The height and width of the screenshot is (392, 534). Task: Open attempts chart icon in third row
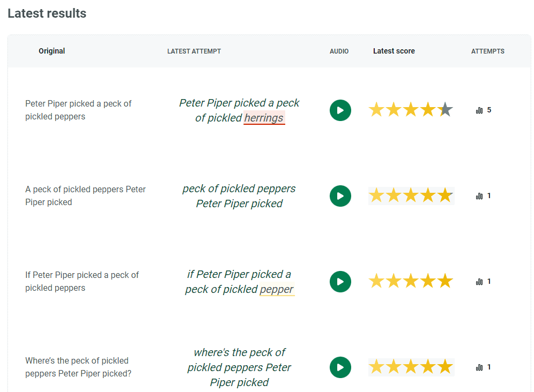click(x=479, y=282)
